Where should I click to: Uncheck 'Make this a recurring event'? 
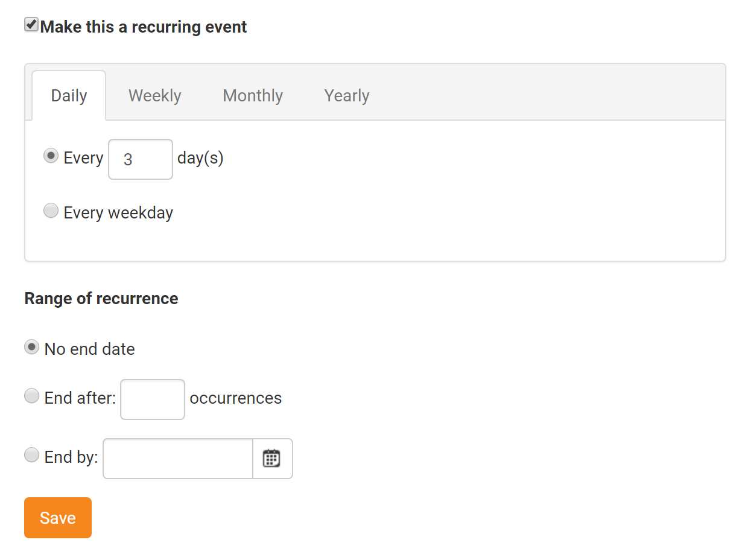[31, 25]
